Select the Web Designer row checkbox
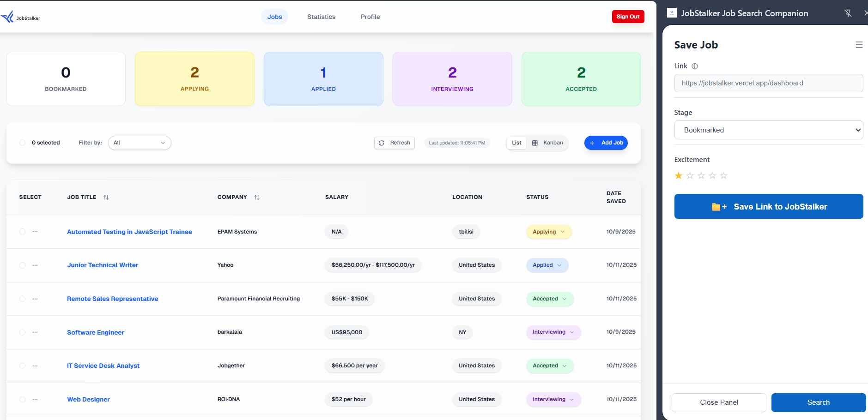The width and height of the screenshot is (868, 420). click(22, 399)
